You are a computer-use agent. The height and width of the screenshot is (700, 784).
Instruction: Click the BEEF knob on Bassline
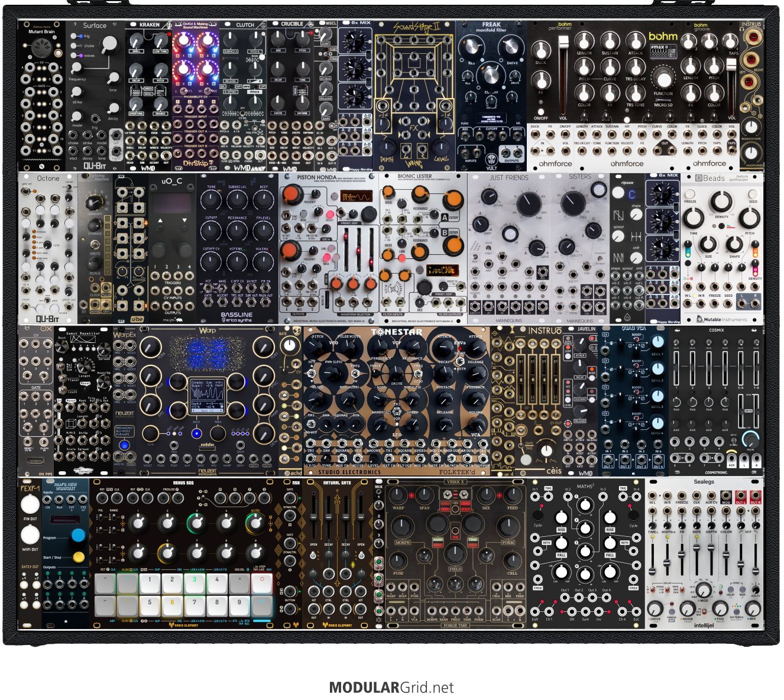coord(263,200)
